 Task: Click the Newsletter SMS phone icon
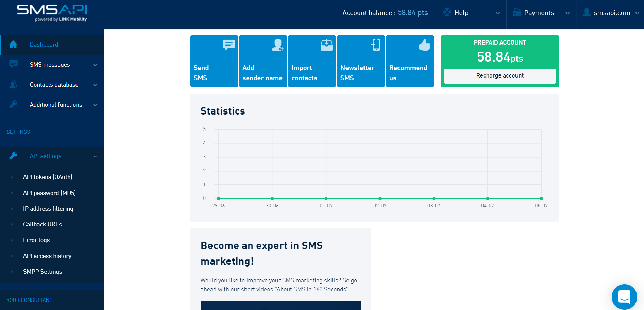tap(376, 45)
